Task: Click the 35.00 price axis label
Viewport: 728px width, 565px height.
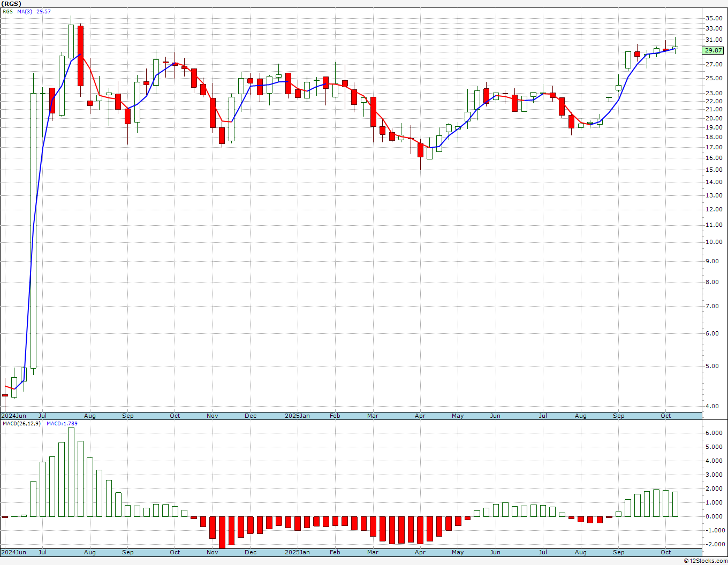Action: [714, 18]
